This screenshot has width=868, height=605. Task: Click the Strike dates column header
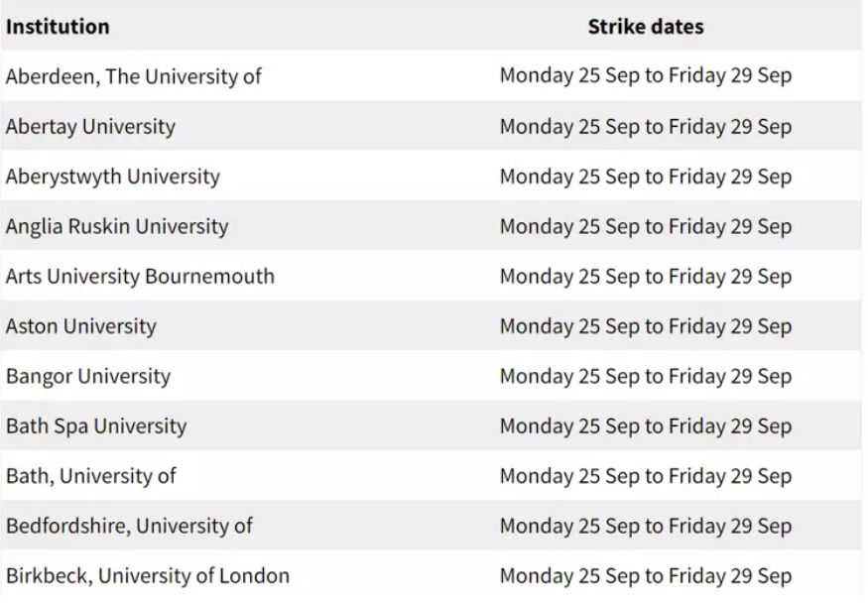646,27
